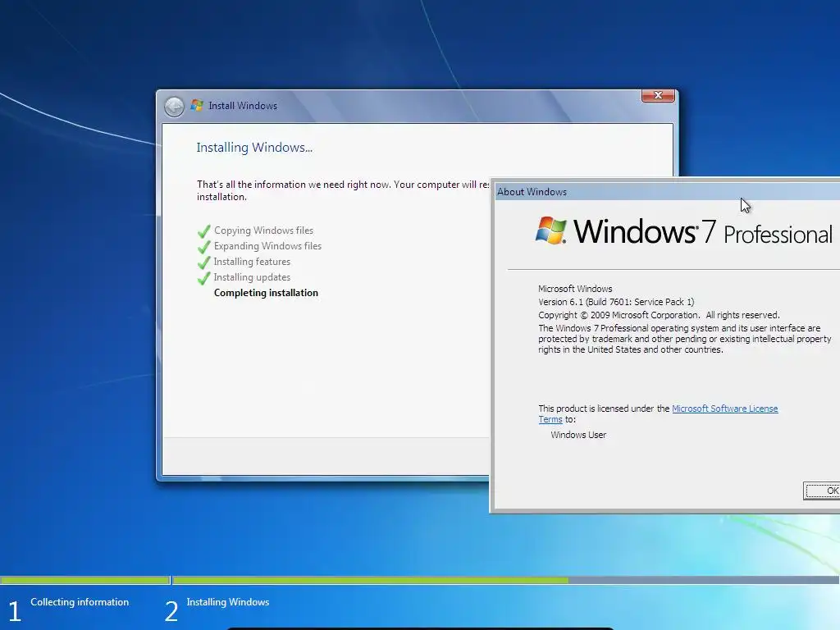Click the 'Windows 7 Professional' banner text

tap(703, 232)
